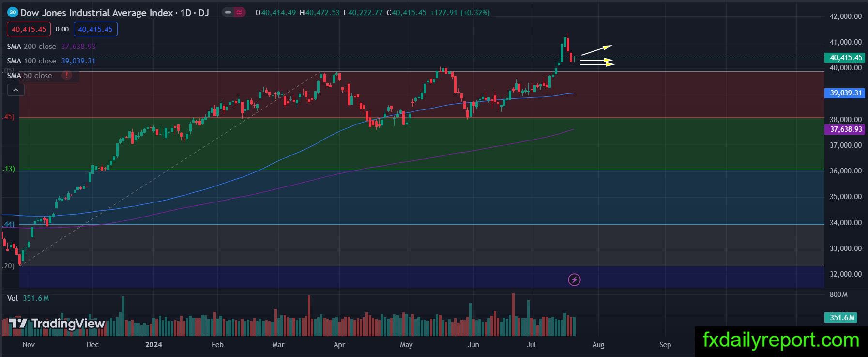Screen dimensions: 868x357
Task: Click the green 40,415.45 last price label on axis
Action: click(846, 58)
